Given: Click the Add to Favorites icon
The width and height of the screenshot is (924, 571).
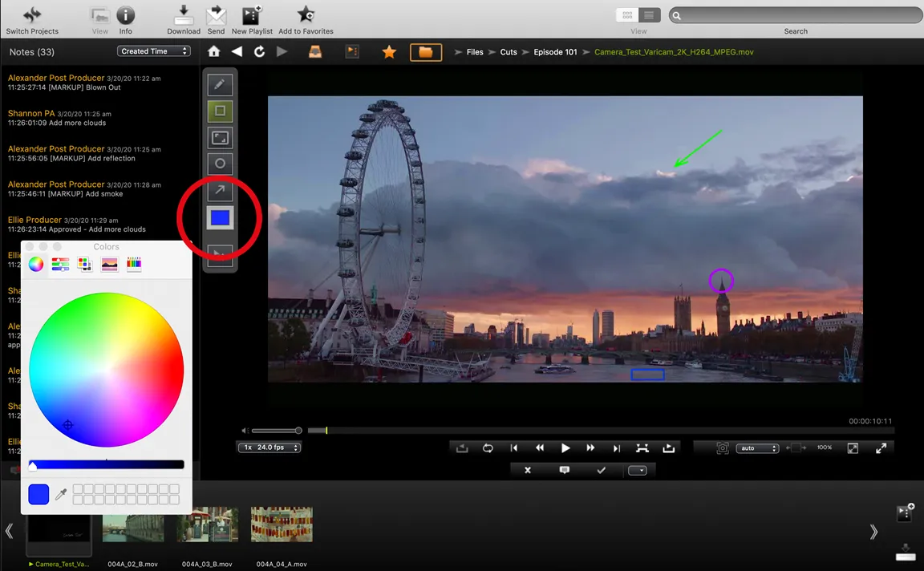Looking at the screenshot, I should coord(305,14).
